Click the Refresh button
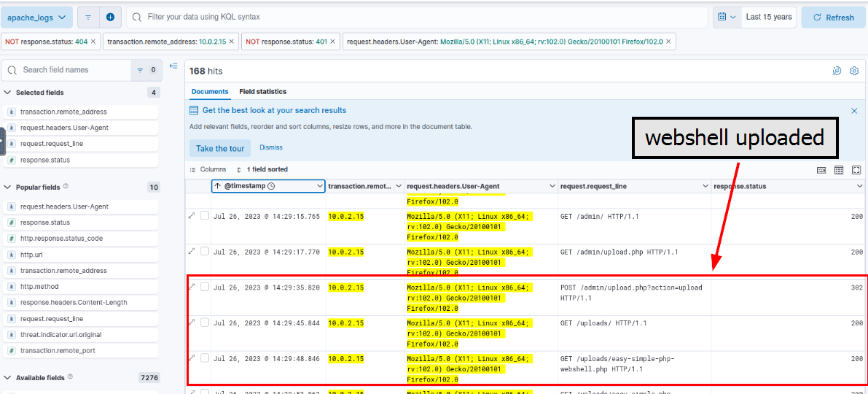 coord(833,18)
